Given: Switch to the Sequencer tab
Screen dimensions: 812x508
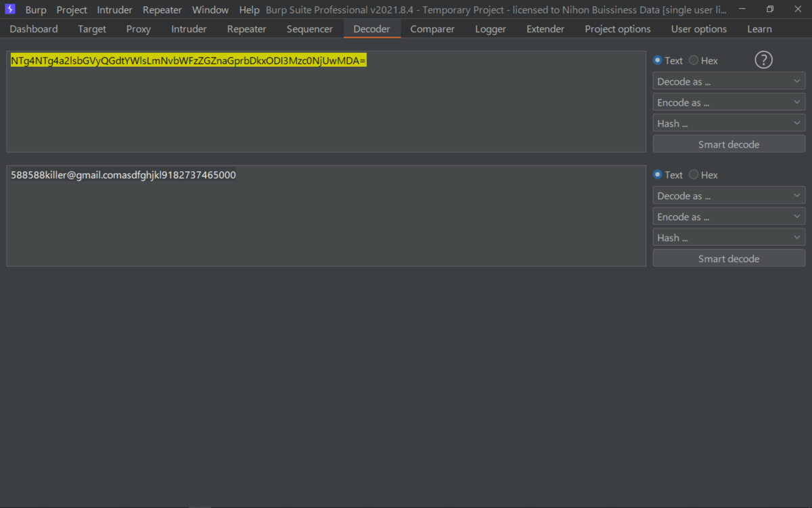Looking at the screenshot, I should [310, 29].
